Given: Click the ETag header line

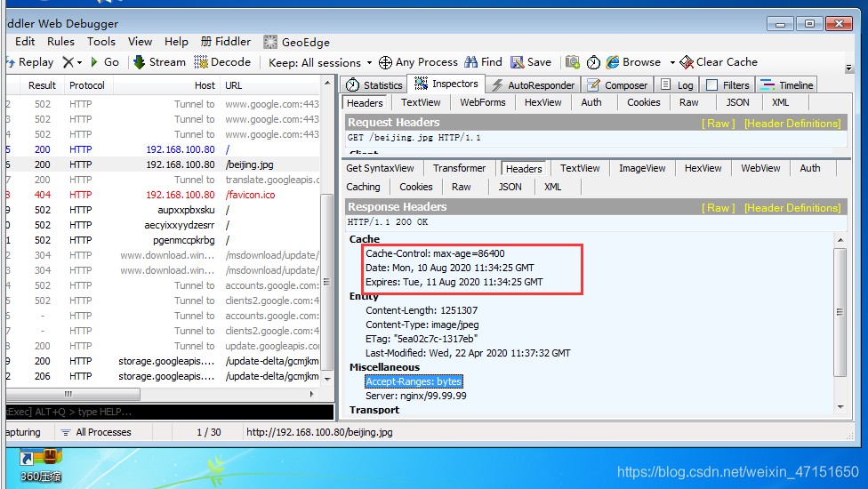Looking at the screenshot, I should pos(422,339).
